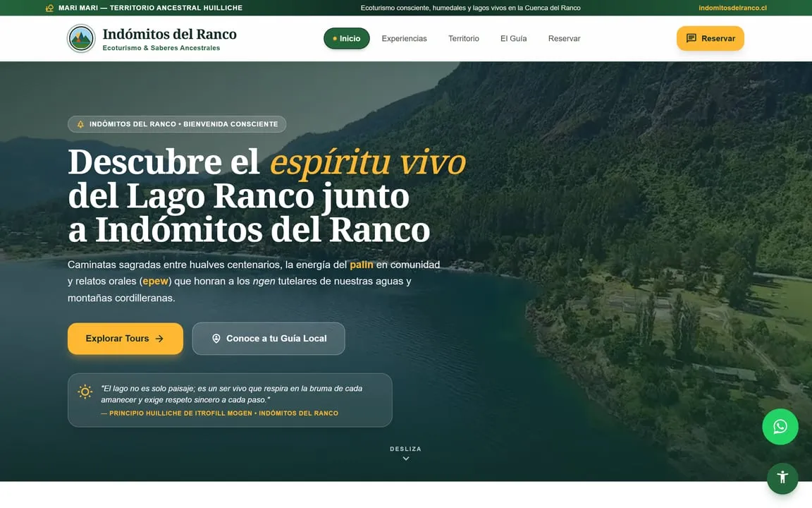The height and width of the screenshot is (508, 812).
Task: Open the accessibility options button
Action: (x=782, y=478)
